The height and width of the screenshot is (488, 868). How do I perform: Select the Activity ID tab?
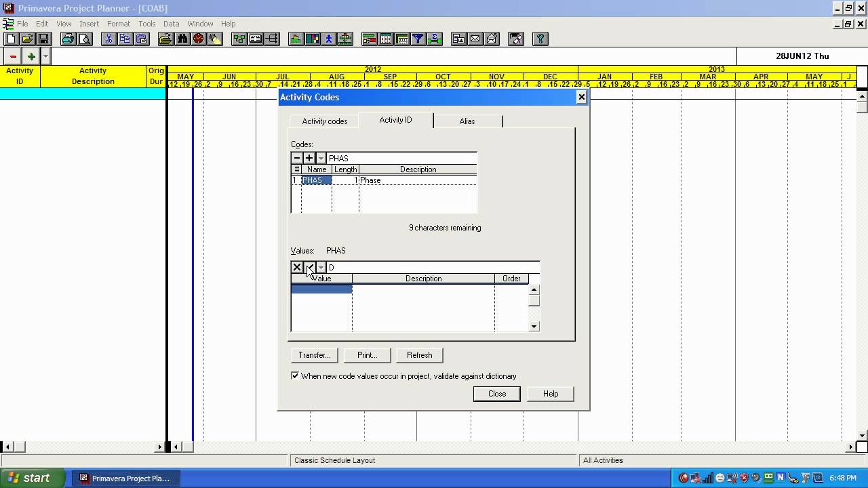point(395,120)
